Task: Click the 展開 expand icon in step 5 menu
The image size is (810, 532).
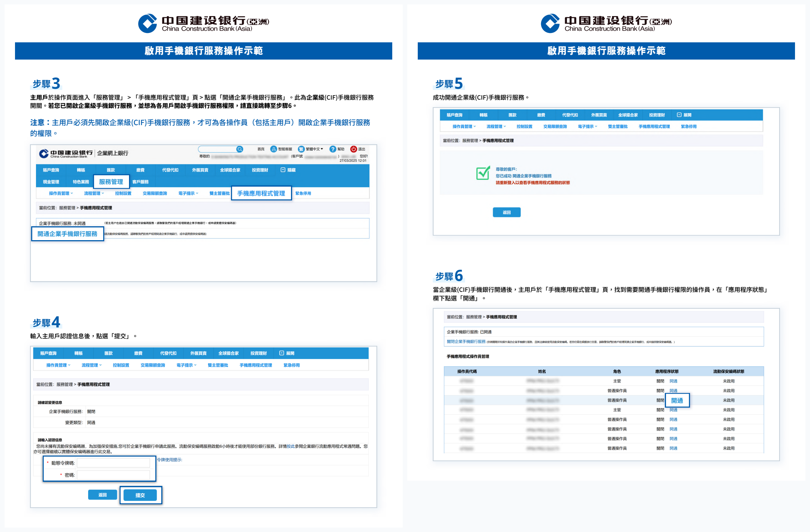Action: (679, 115)
